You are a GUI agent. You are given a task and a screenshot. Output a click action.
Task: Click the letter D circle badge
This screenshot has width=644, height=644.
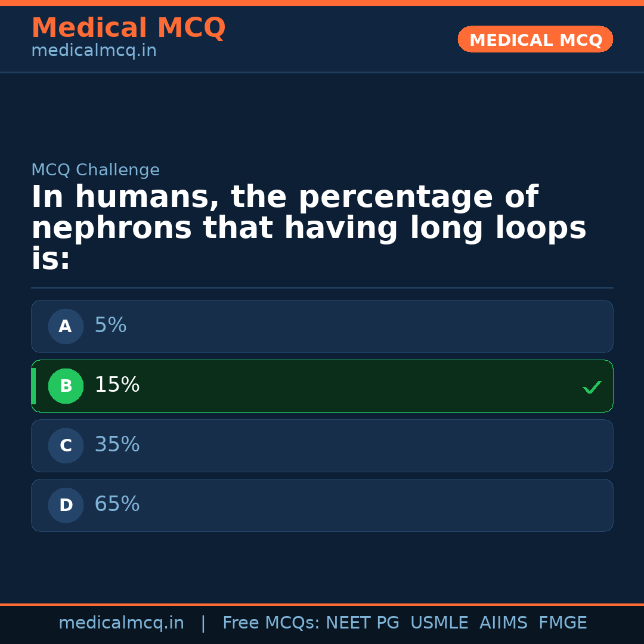(66, 506)
